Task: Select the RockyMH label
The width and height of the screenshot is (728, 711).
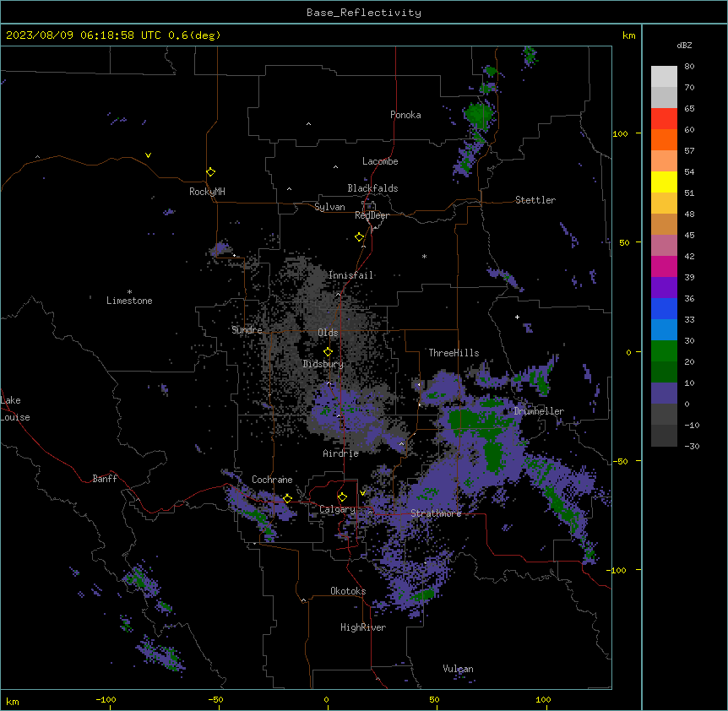Action: [207, 192]
